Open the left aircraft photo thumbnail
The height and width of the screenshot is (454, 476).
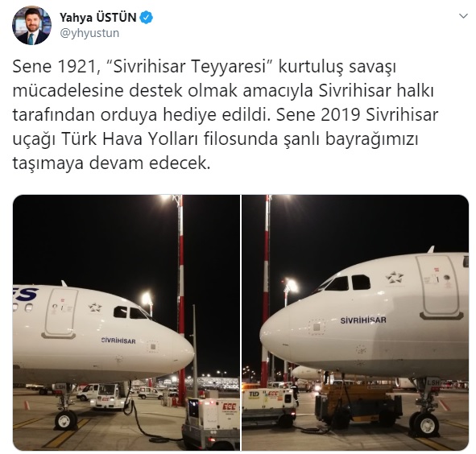click(126, 323)
